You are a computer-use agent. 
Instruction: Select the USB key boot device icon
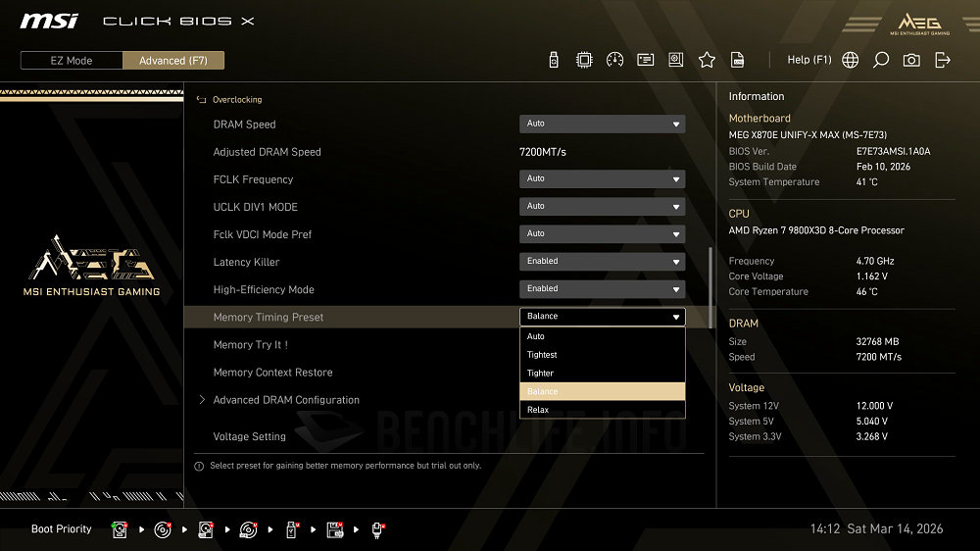point(292,529)
